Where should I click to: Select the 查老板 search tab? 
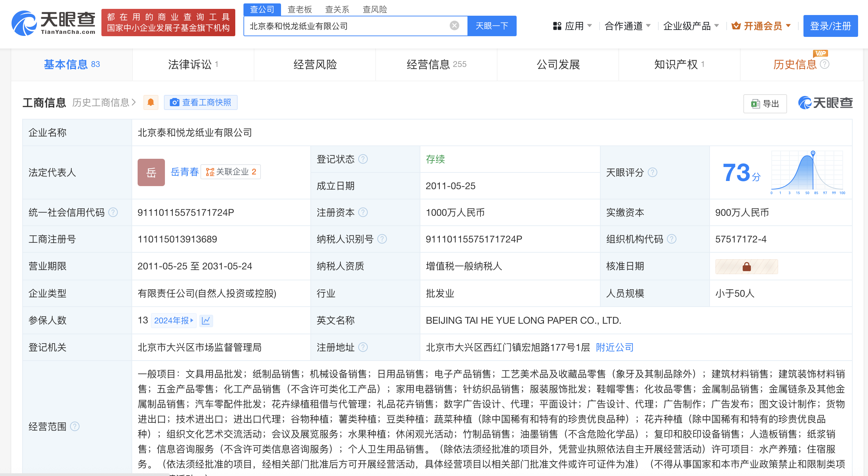point(299,9)
